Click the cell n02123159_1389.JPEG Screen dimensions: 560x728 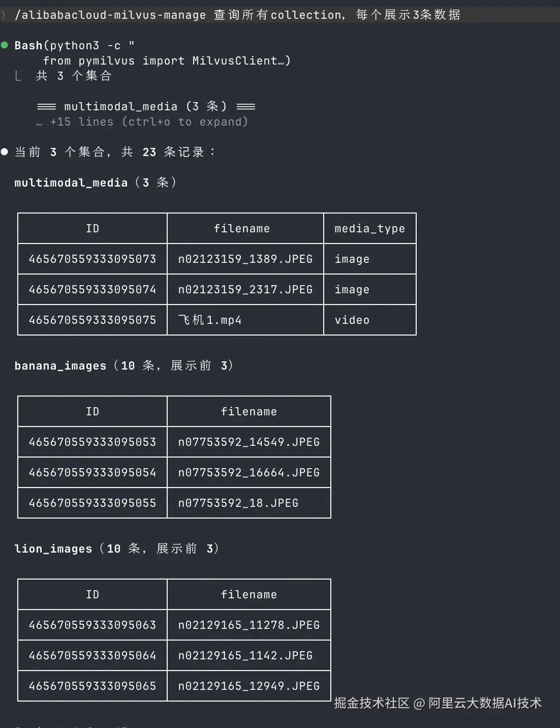(x=245, y=259)
